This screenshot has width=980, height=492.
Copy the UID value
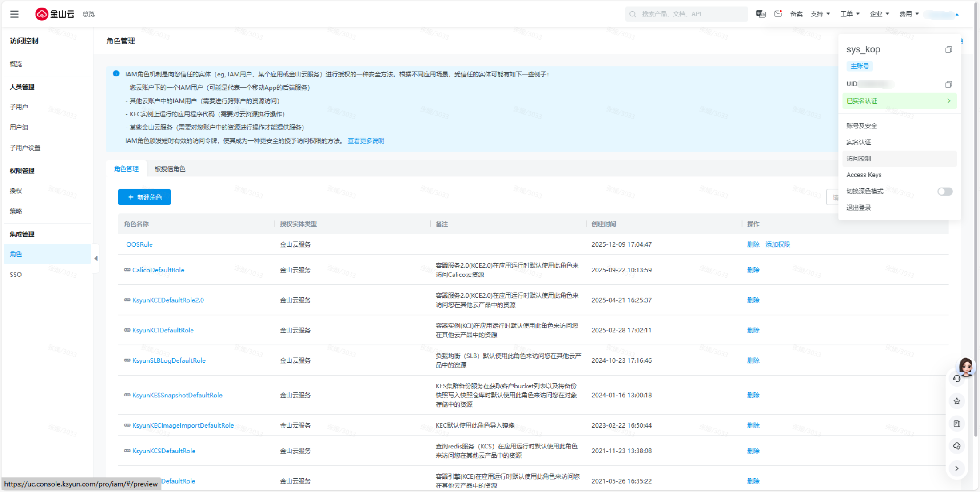[948, 84]
